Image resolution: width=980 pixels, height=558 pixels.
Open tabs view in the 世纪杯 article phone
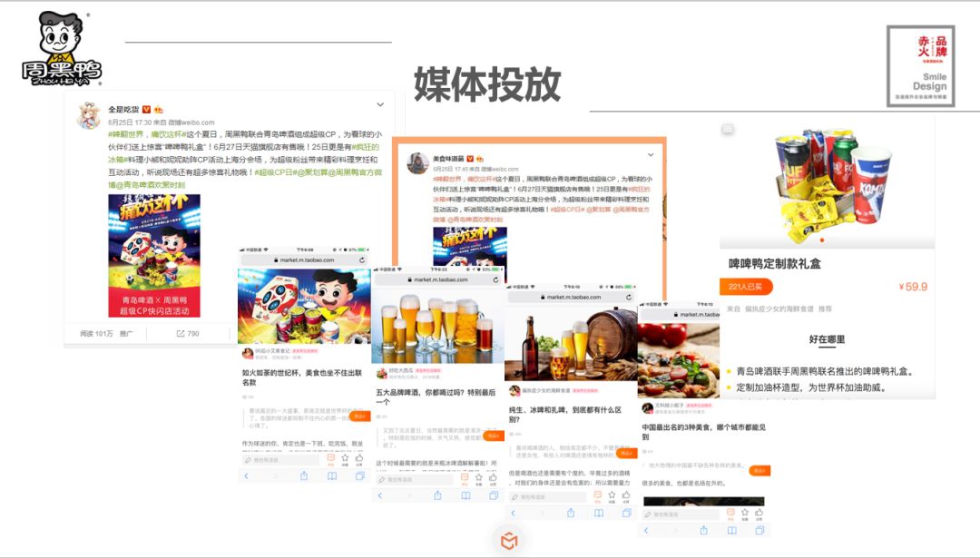click(360, 476)
